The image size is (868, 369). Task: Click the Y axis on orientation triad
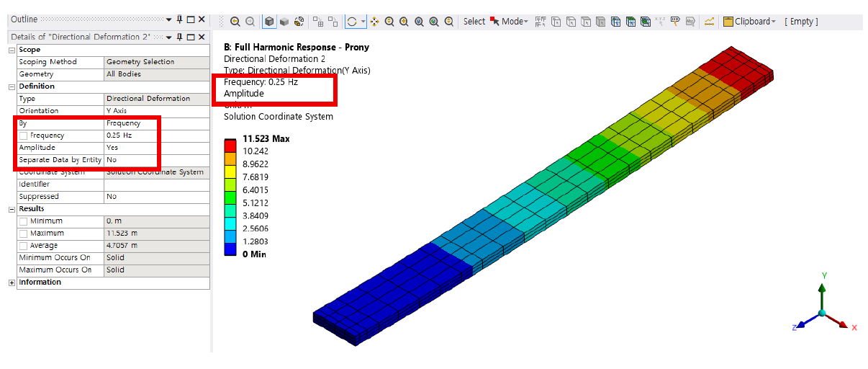pyautogui.click(x=823, y=288)
